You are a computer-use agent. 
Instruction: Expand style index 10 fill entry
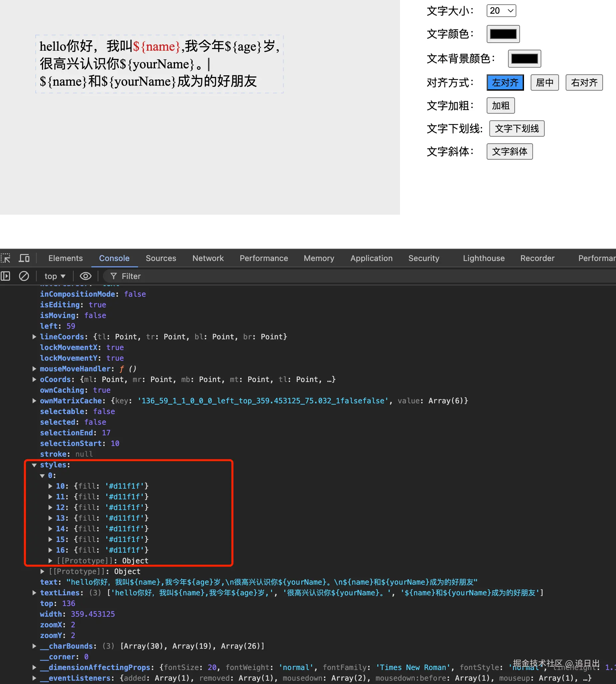coord(50,486)
